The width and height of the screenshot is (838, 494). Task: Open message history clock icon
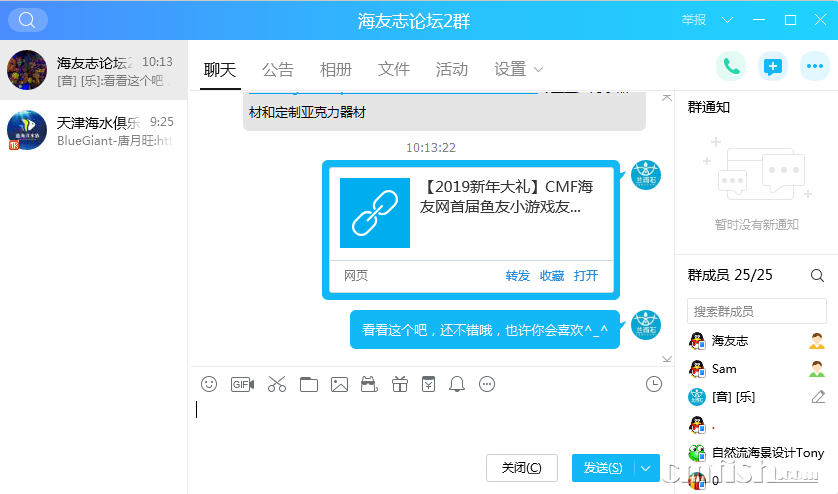654,384
